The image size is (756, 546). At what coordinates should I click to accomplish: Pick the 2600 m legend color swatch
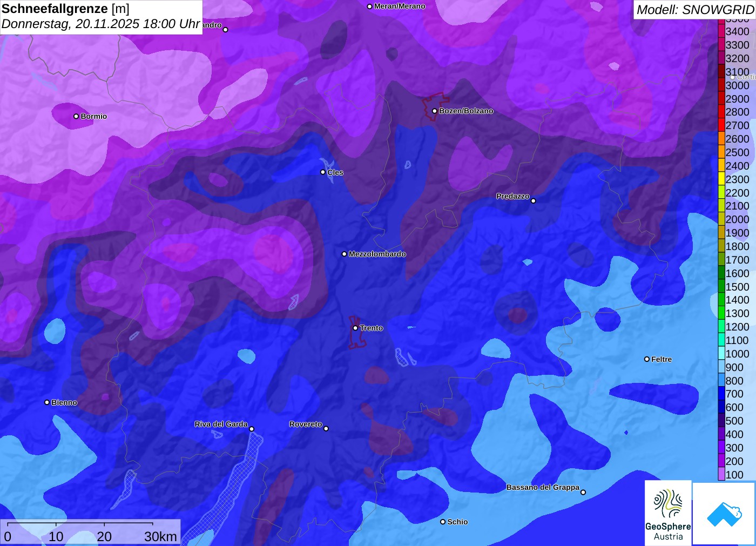pyautogui.click(x=721, y=139)
